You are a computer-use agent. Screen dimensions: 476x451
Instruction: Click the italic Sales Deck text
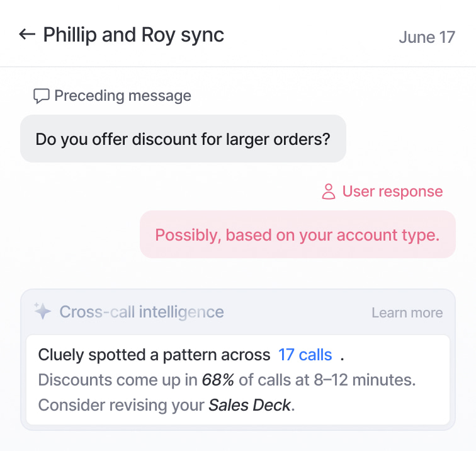pyautogui.click(x=249, y=405)
